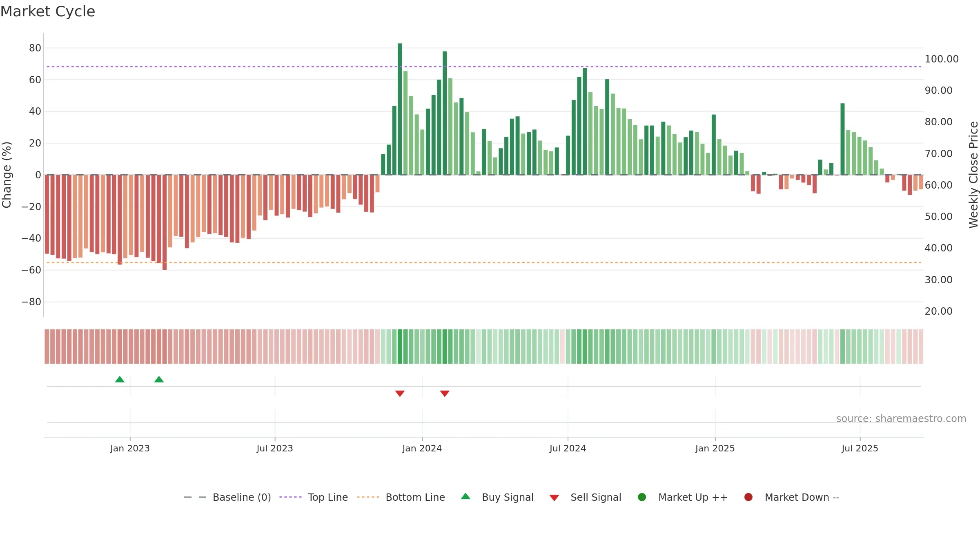Click the Change (%) axis title
This screenshot has width=980, height=551.
(7, 175)
